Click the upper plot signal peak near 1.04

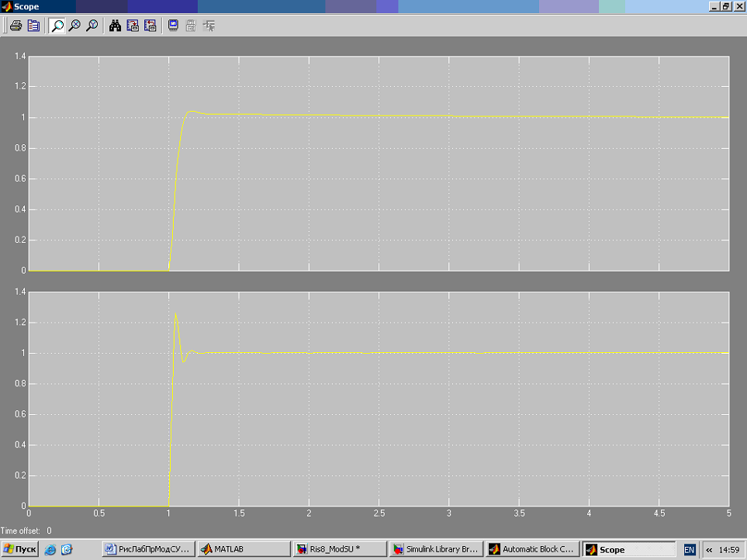[x=192, y=112]
